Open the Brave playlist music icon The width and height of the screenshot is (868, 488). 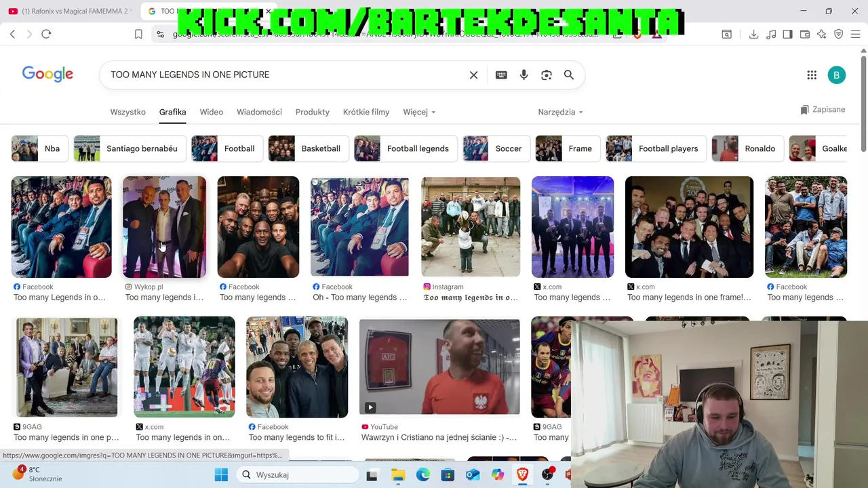(x=771, y=34)
